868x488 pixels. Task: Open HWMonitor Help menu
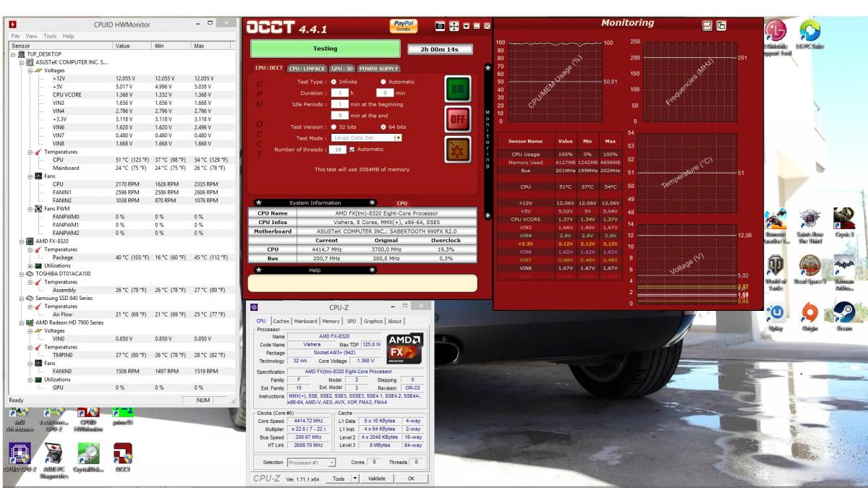(x=68, y=35)
